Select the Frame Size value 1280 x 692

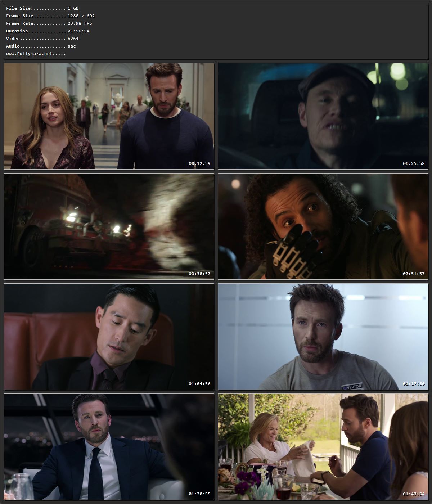click(x=81, y=16)
